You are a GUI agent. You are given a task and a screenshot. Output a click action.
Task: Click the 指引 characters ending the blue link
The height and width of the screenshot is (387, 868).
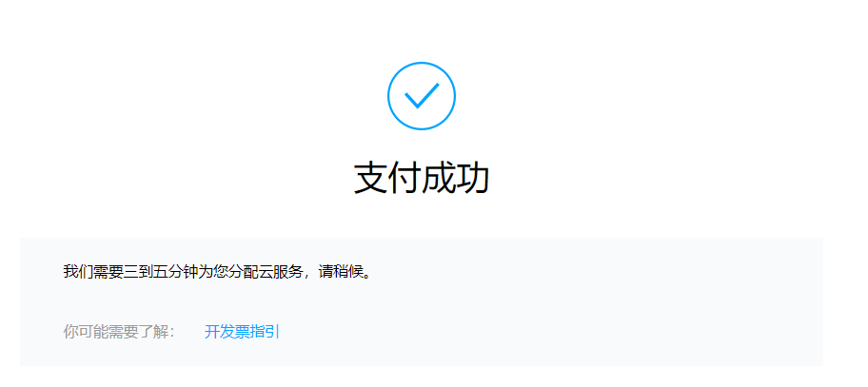click(x=265, y=332)
